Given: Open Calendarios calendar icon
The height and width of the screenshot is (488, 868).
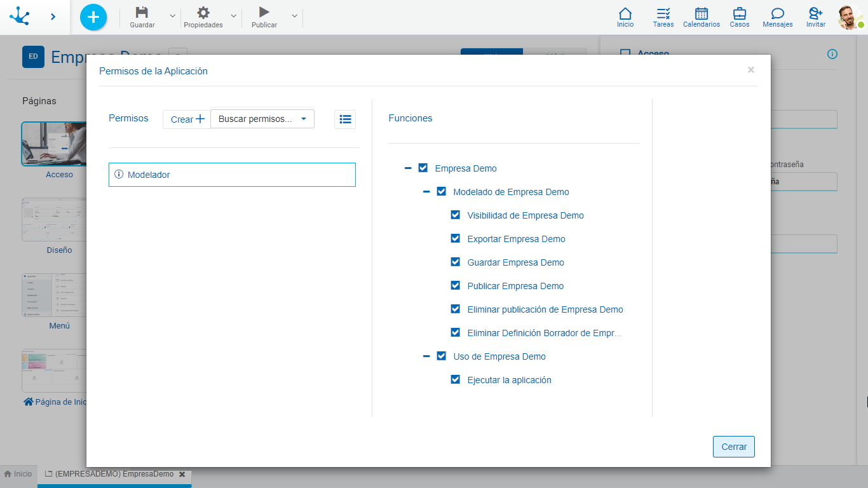Looking at the screenshot, I should (702, 13).
